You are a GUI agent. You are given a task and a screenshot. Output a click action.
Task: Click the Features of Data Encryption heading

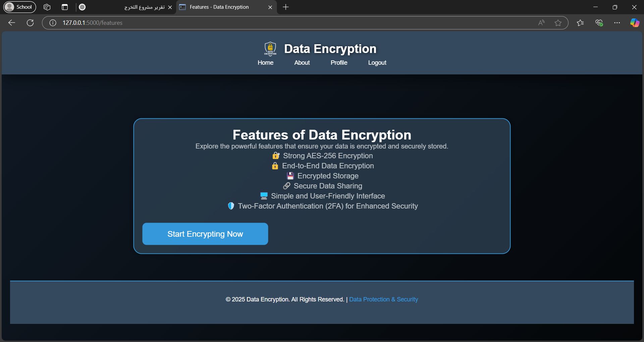point(322,135)
